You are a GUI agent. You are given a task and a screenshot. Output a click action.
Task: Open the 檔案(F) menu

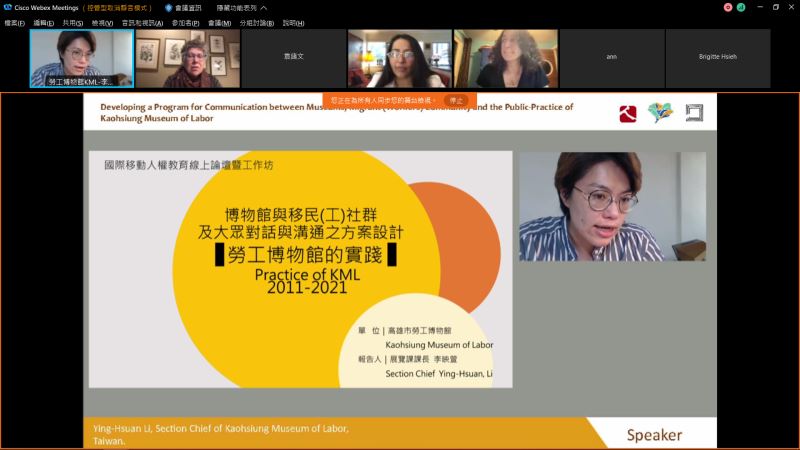pyautogui.click(x=15, y=22)
